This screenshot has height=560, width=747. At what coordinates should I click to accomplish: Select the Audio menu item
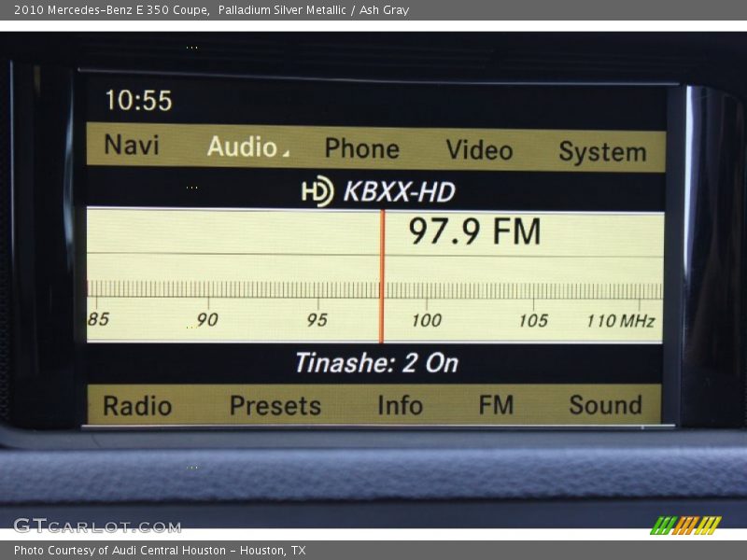point(242,147)
